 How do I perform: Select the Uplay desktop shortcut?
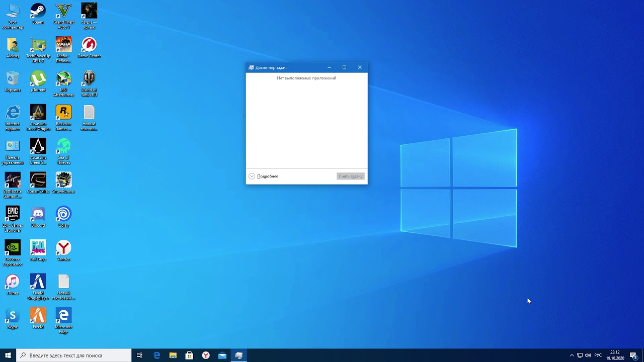(x=63, y=216)
